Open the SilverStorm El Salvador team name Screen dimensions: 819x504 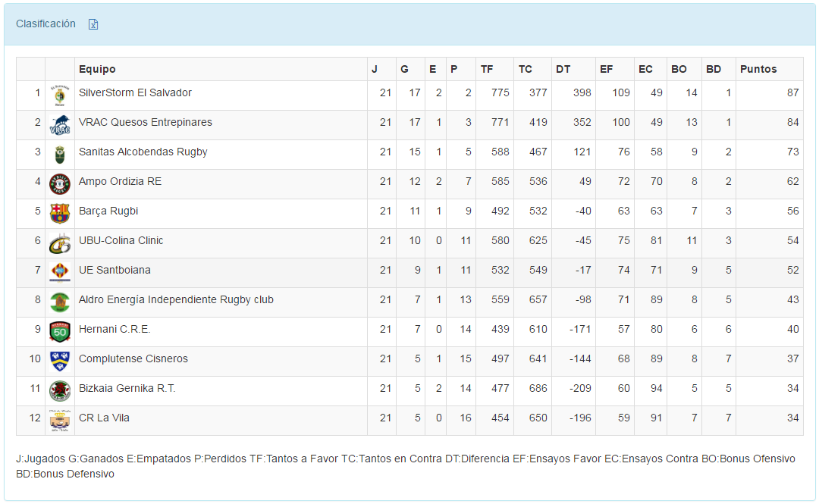pyautogui.click(x=135, y=92)
